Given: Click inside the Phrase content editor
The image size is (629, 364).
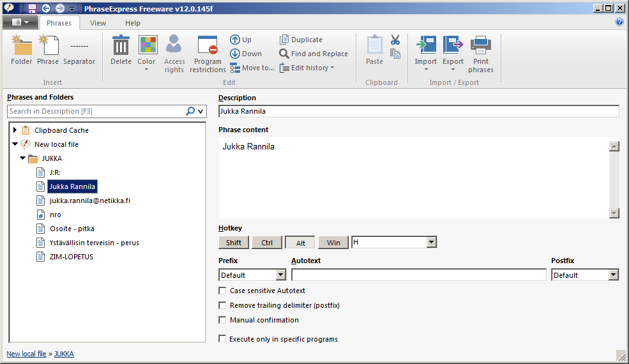Looking at the screenshot, I should pyautogui.click(x=413, y=178).
